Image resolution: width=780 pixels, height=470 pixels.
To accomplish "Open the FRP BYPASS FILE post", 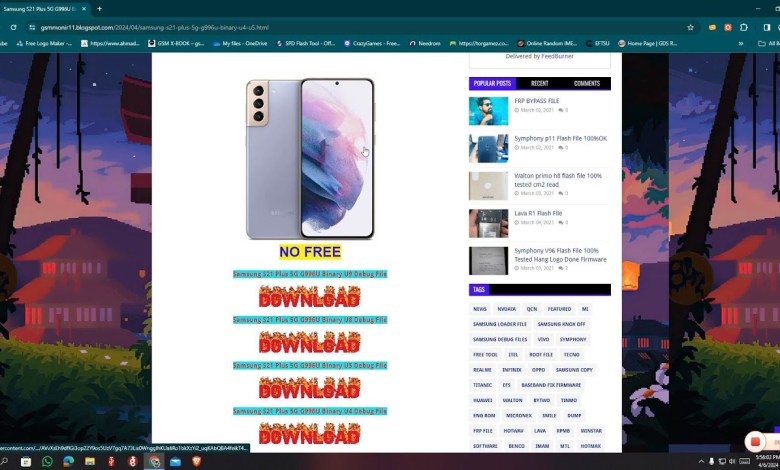I will [x=537, y=101].
